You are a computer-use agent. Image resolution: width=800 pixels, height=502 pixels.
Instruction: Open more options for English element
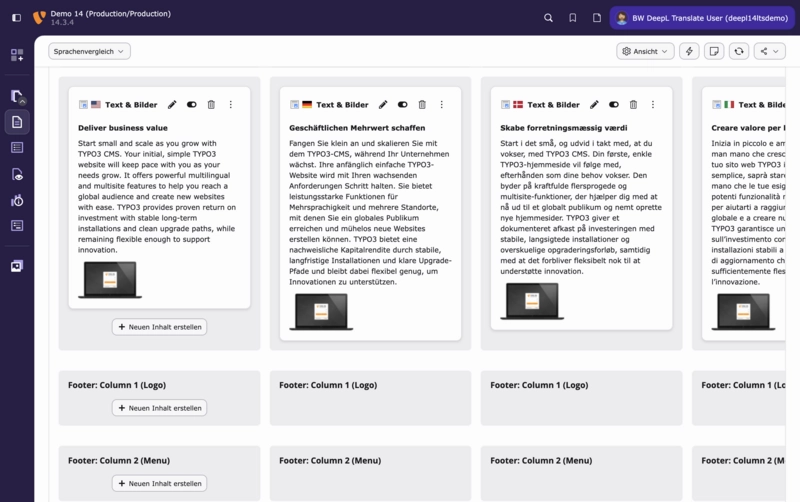pos(231,105)
